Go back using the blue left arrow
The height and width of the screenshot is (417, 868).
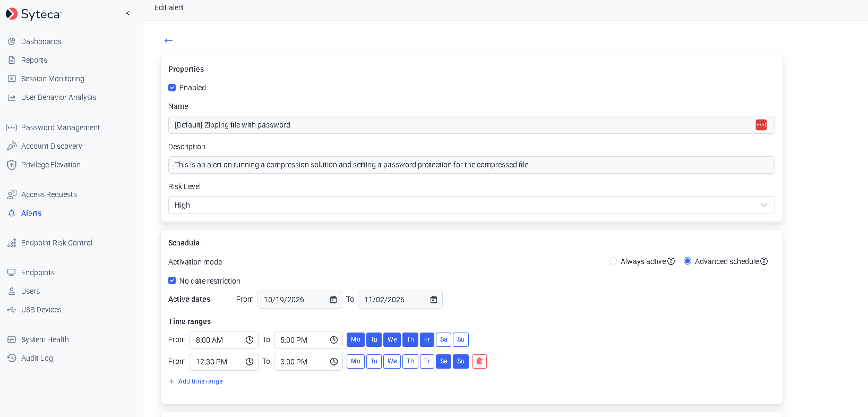(168, 40)
